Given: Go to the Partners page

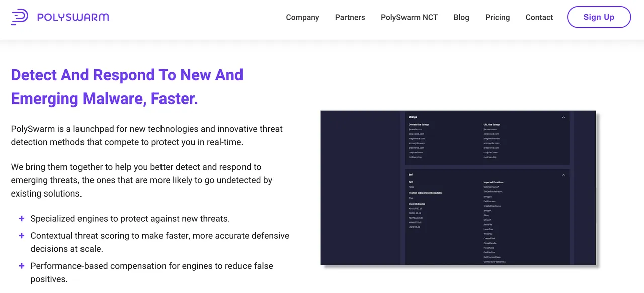Looking at the screenshot, I should tap(350, 17).
